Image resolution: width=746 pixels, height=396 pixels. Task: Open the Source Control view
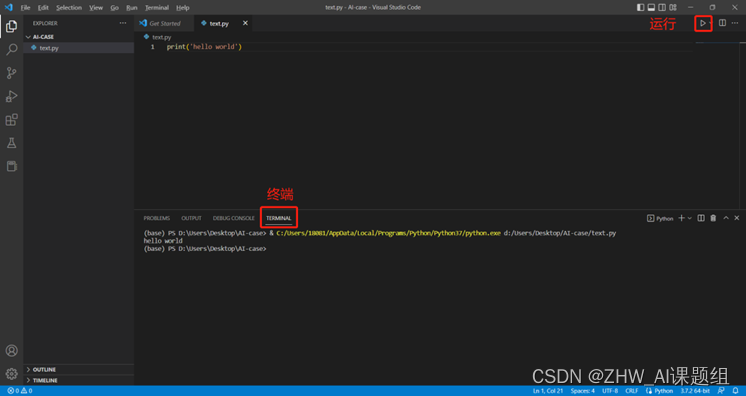point(11,73)
